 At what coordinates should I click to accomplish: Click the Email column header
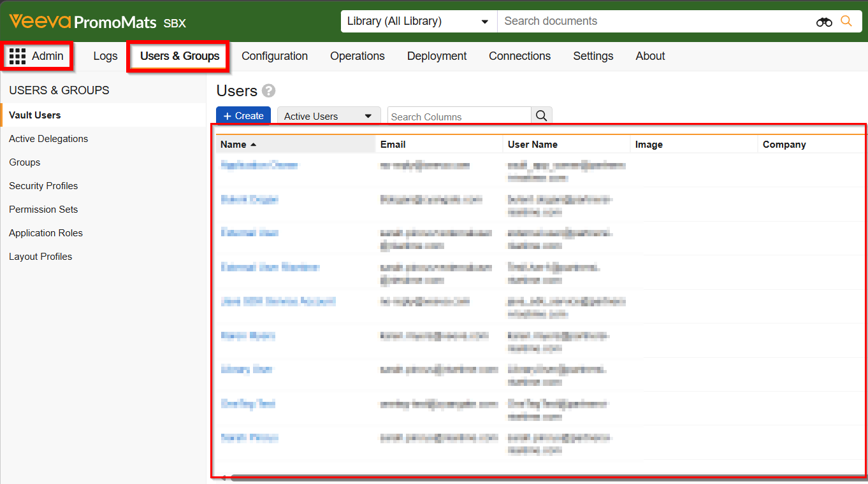click(439, 145)
